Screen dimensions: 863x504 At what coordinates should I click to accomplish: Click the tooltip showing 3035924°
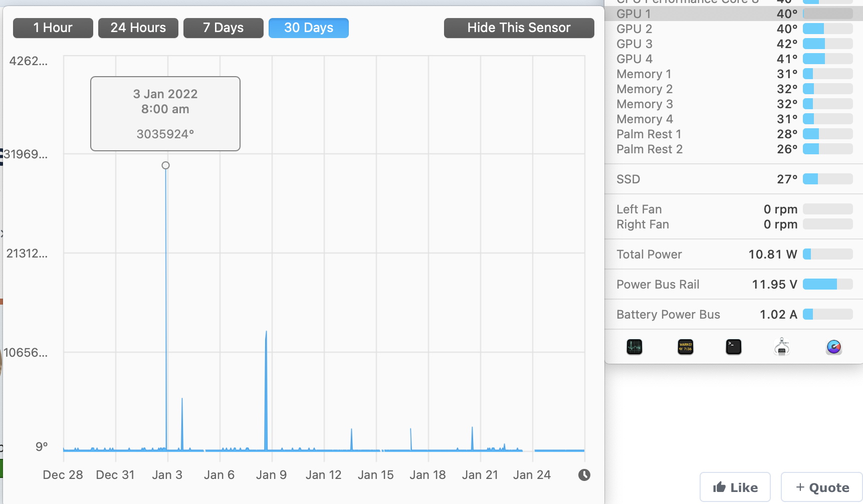tap(165, 114)
